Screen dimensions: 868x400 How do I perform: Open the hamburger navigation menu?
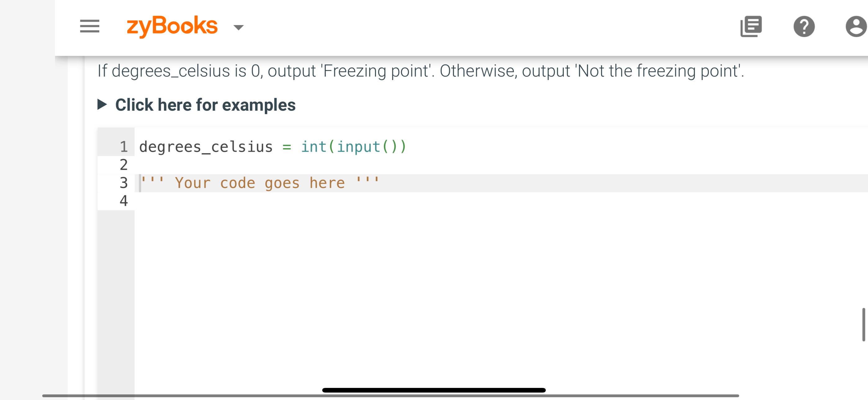89,26
